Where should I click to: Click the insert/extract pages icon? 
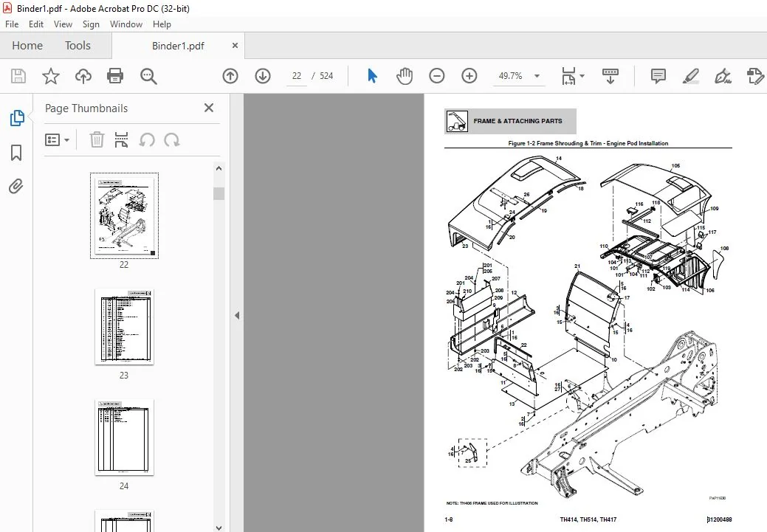[x=121, y=140]
